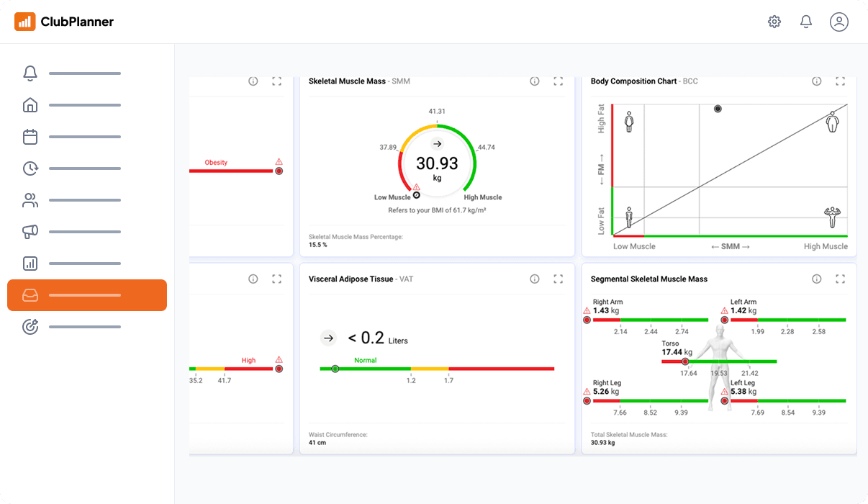Expand Visceral Adipose Tissue card to fullscreen

pos(559,279)
